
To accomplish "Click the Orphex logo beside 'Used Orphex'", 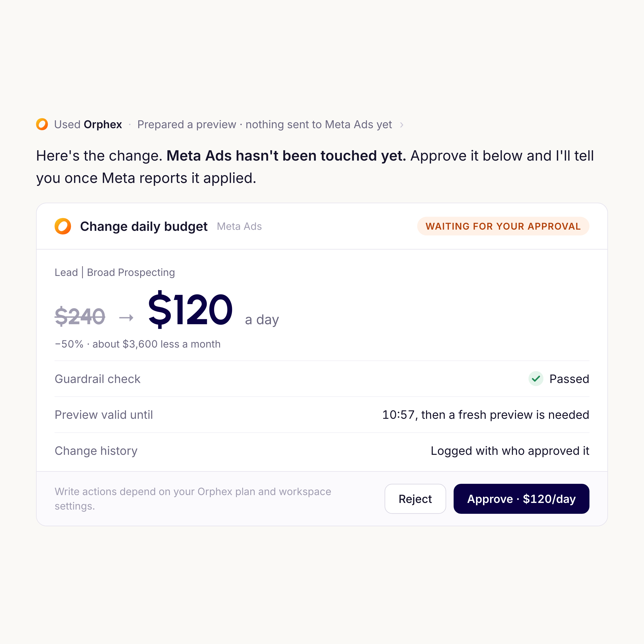I will (42, 124).
